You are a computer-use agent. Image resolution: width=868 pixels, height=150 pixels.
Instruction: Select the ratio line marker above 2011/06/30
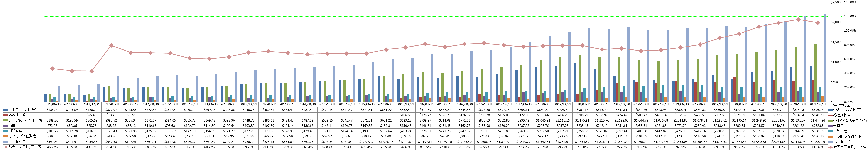[x=52, y=69]
